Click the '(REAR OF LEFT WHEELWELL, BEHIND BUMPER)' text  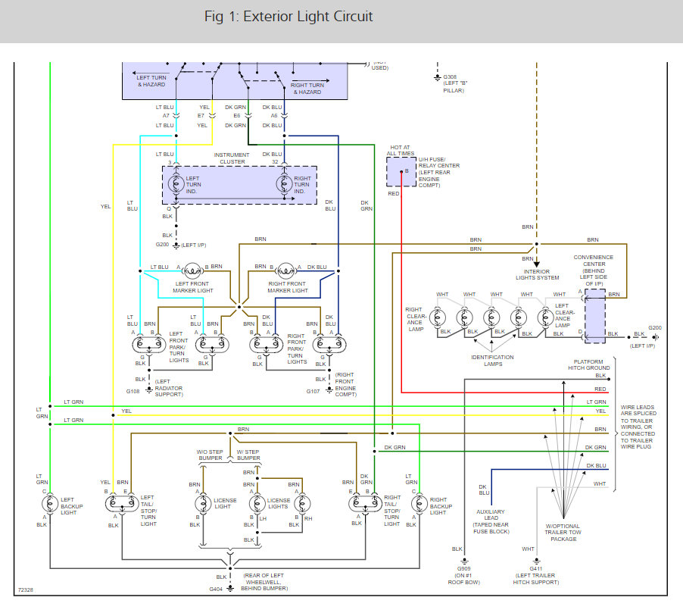click(x=264, y=582)
